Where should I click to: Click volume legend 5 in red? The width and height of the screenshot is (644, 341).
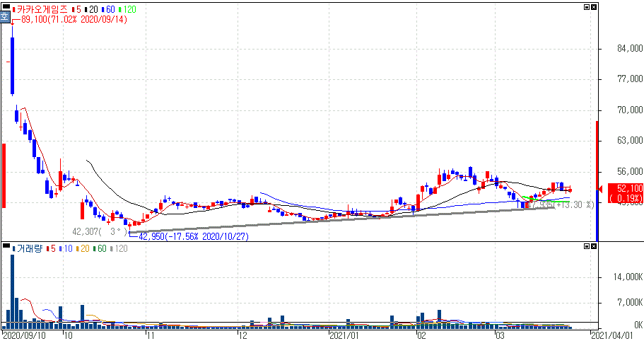(51, 248)
